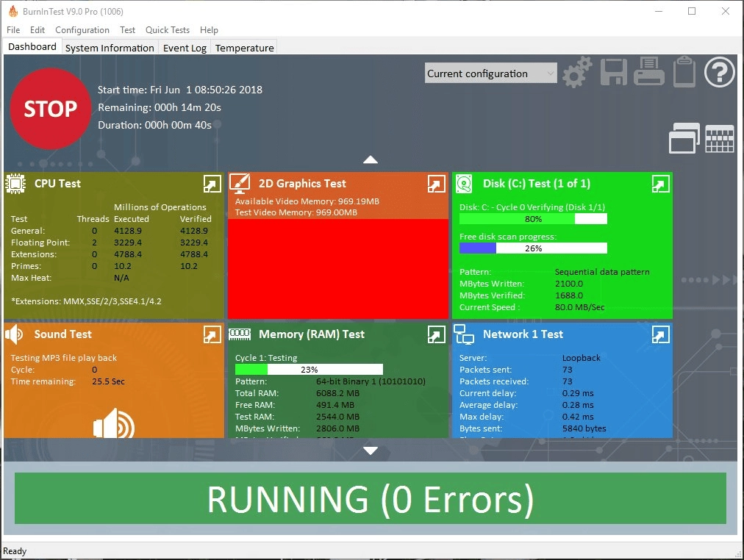This screenshot has height=560, width=744.
Task: Open the Test menu
Action: pos(127,30)
